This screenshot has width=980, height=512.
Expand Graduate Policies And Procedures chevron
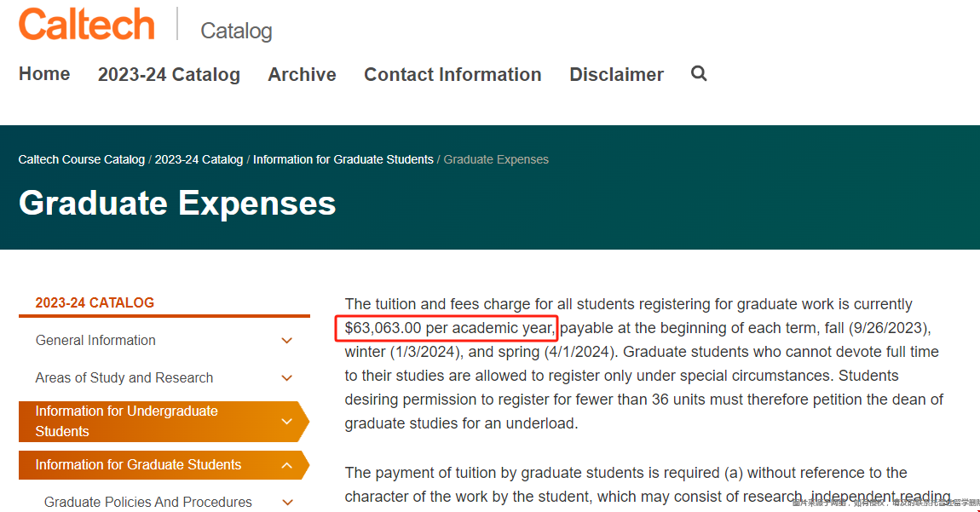point(287,503)
